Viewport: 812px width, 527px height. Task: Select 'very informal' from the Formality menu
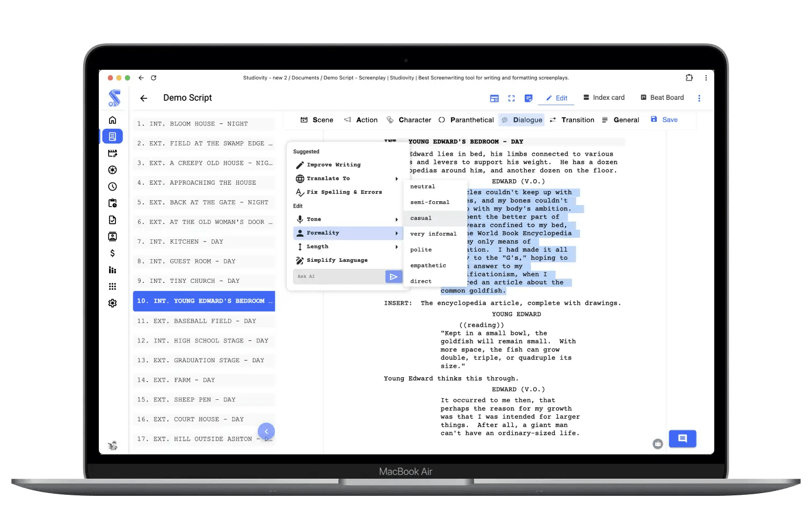pos(433,233)
